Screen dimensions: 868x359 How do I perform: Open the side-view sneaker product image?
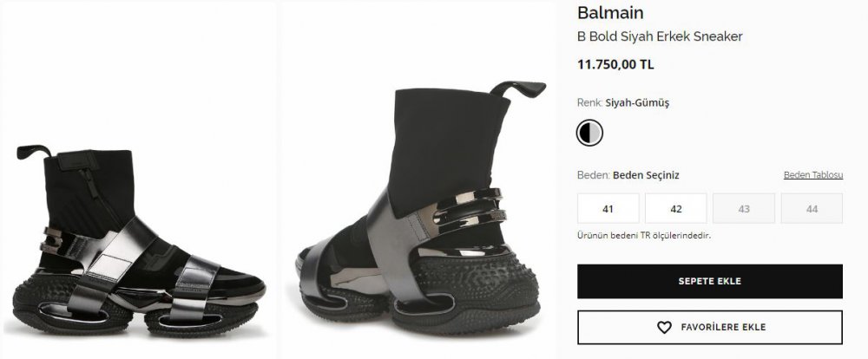138,179
